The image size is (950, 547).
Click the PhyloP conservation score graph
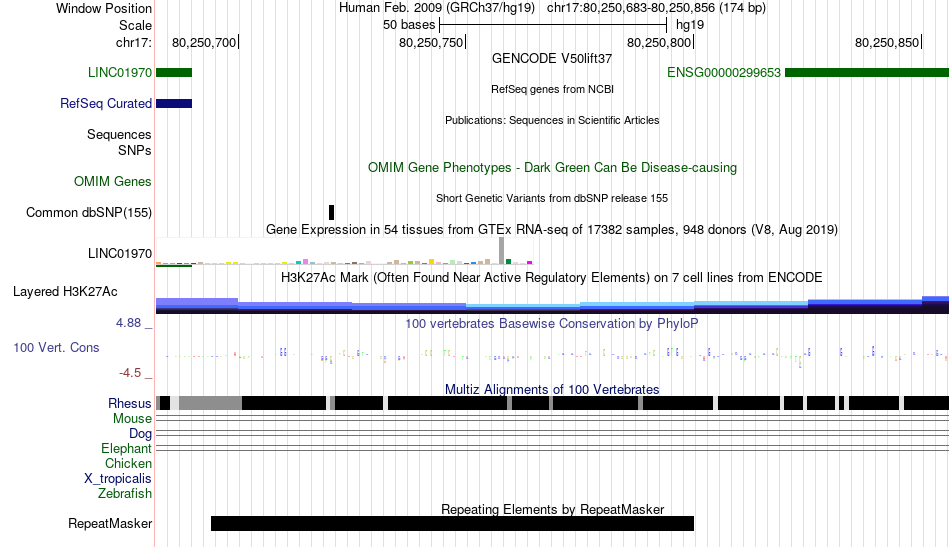coord(552,356)
